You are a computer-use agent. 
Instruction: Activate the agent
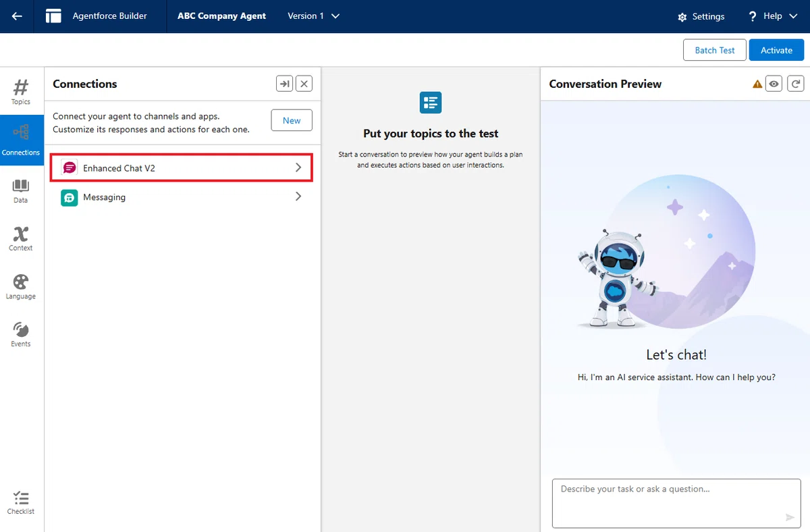(776, 50)
